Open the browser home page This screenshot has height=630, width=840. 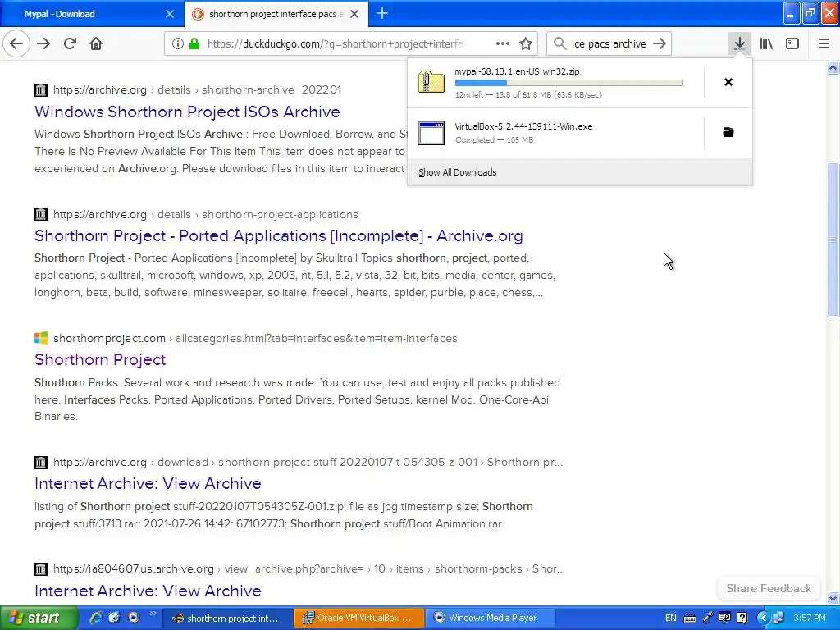pos(96,43)
